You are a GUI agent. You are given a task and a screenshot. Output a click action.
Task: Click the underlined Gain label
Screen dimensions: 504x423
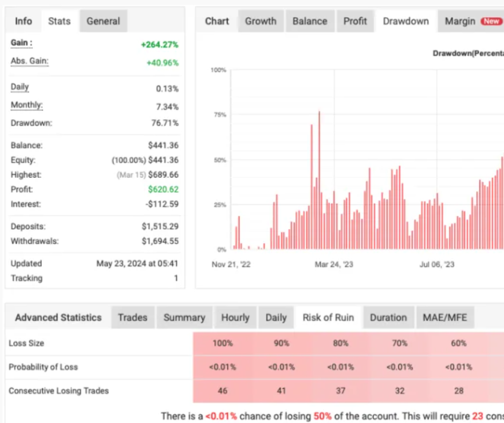(x=21, y=43)
